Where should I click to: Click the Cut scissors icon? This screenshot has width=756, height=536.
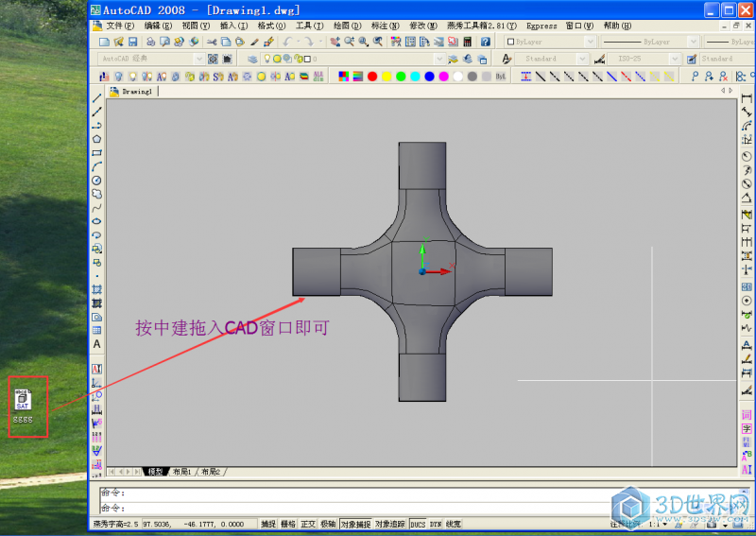click(212, 42)
